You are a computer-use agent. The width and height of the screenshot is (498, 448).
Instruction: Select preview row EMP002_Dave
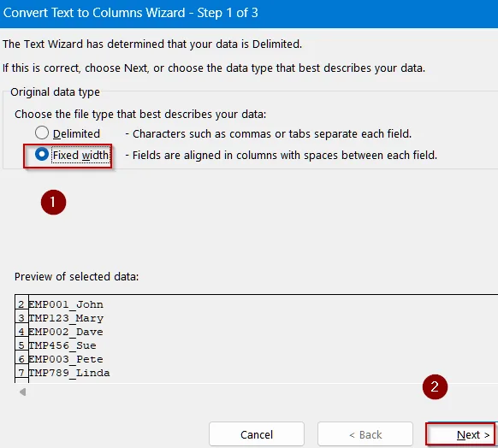[66, 332]
